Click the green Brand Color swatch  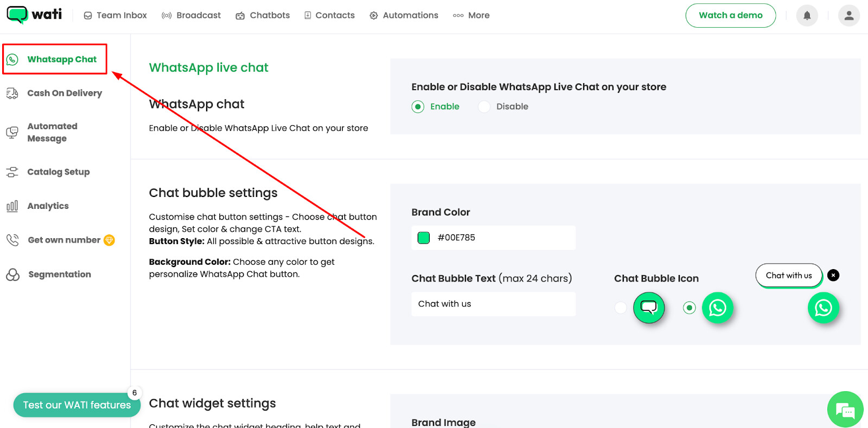click(x=424, y=238)
